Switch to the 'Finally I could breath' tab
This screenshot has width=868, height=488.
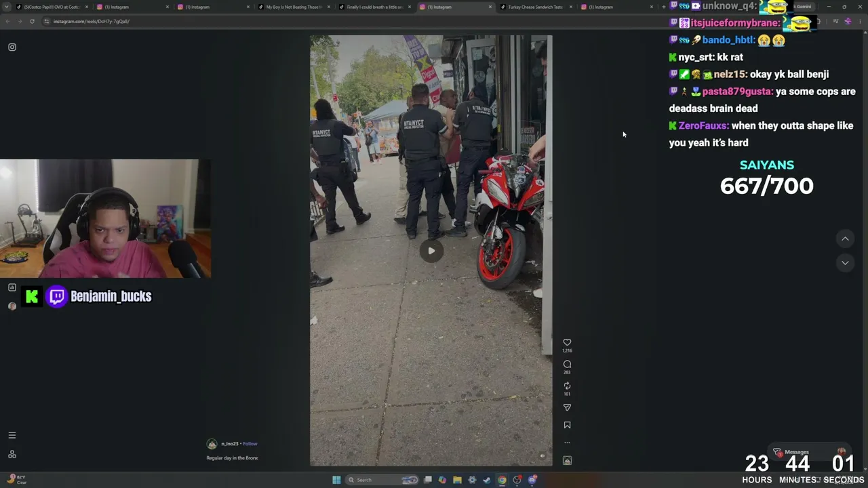point(374,7)
